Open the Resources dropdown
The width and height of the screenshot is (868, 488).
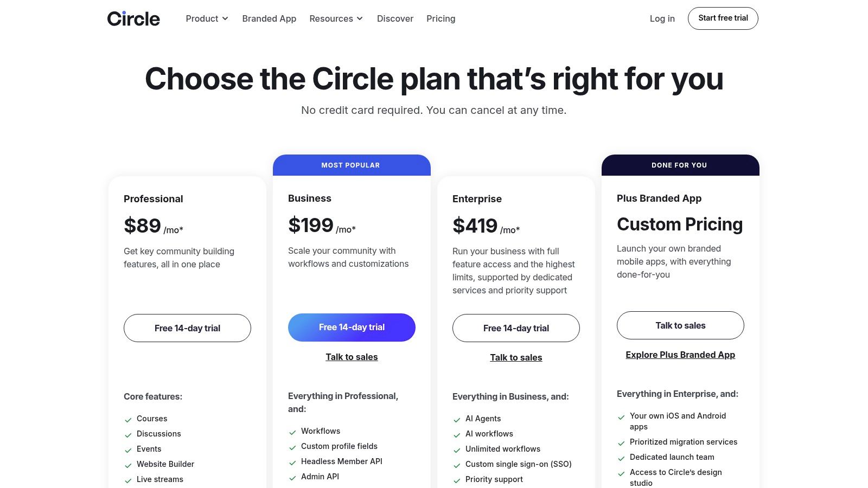[335, 18]
